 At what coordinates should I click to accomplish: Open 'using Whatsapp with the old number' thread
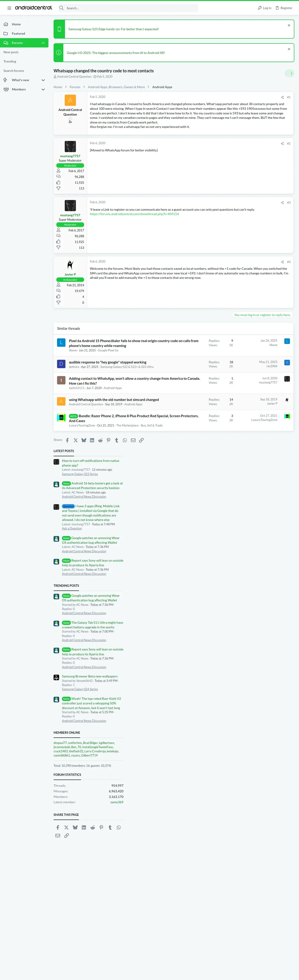tap(114, 400)
